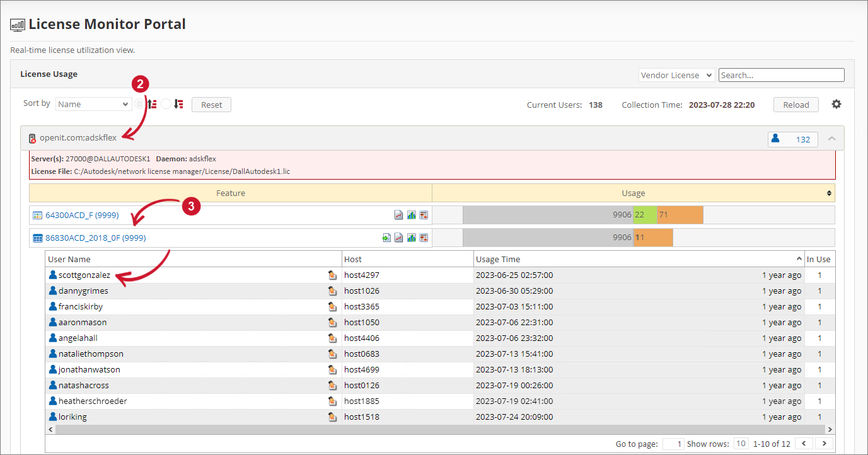Open line chart icon for 86830ACD_2018_0F

[x=398, y=238]
